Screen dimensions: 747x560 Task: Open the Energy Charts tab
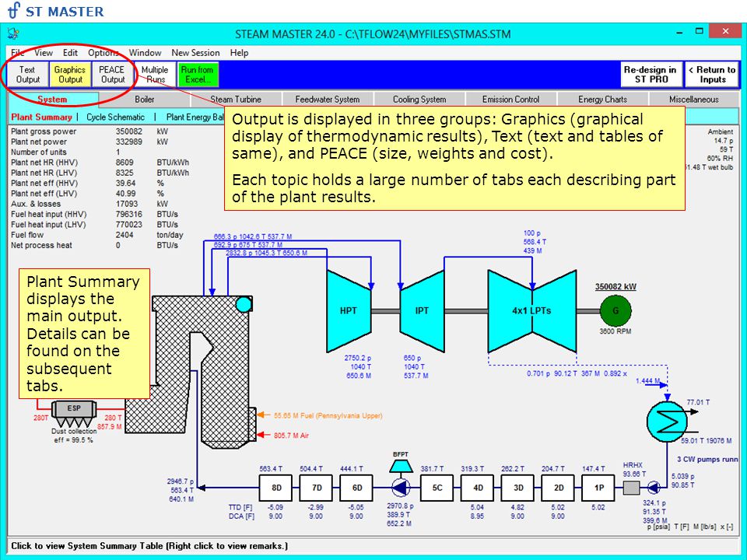pos(602,100)
